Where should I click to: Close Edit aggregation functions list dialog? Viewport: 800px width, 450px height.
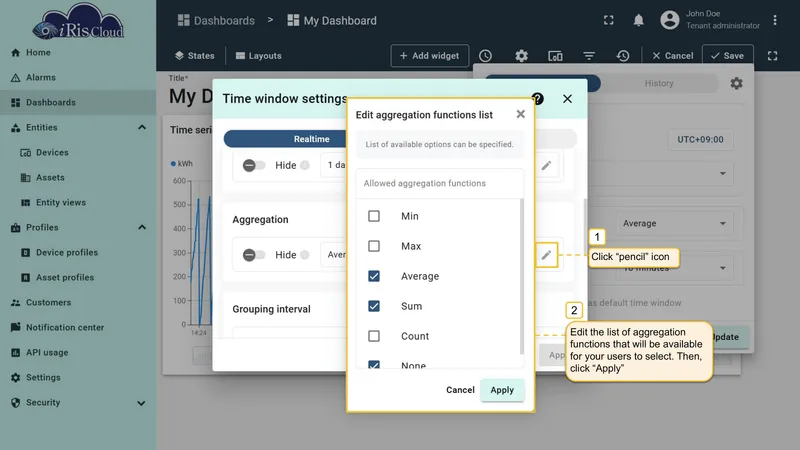[520, 114]
